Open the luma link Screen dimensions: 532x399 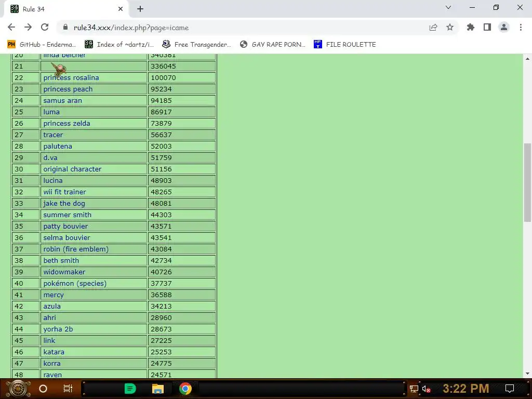coord(51,112)
